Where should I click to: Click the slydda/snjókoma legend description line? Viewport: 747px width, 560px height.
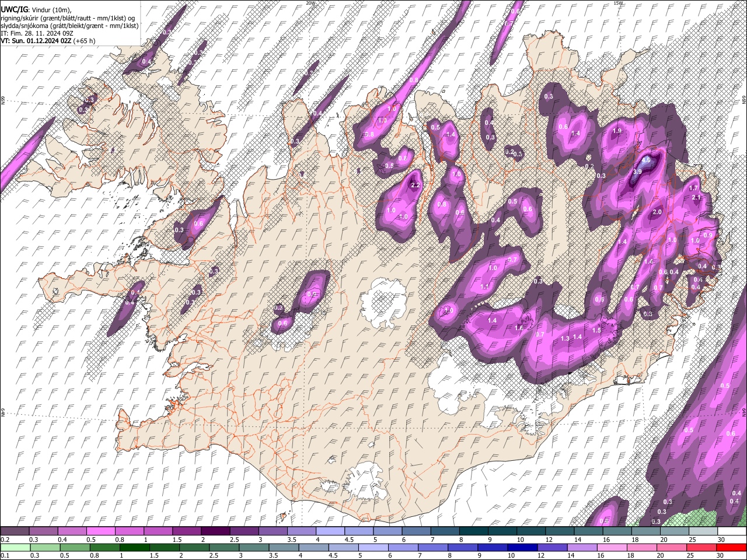[x=70, y=26]
